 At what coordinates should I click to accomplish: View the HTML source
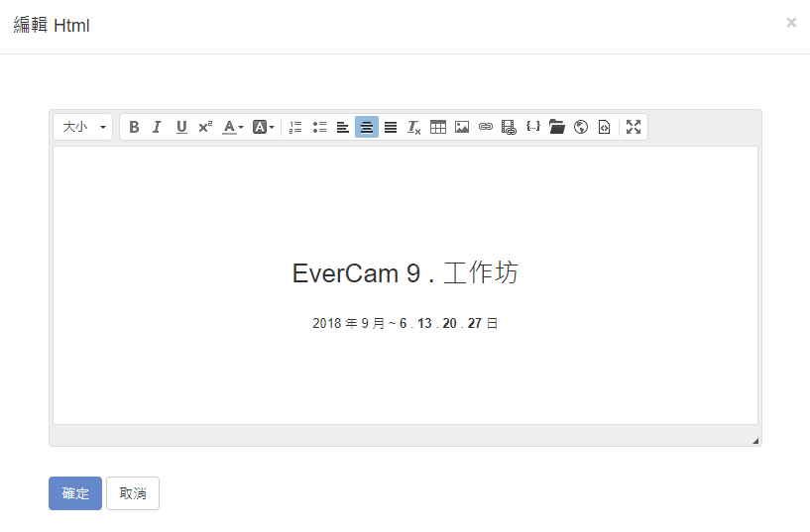pyautogui.click(x=604, y=127)
